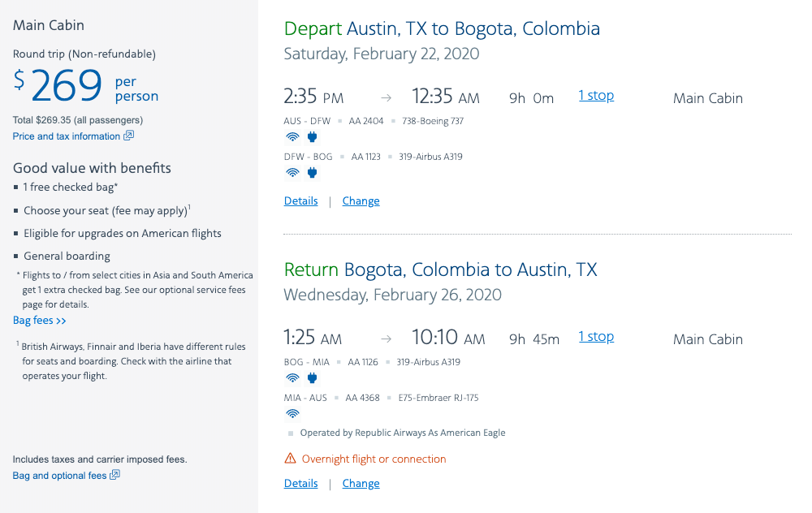The height and width of the screenshot is (513, 812).
Task: Click Wi-Fi icon for AUS - DFW flight
Action: [x=292, y=137]
